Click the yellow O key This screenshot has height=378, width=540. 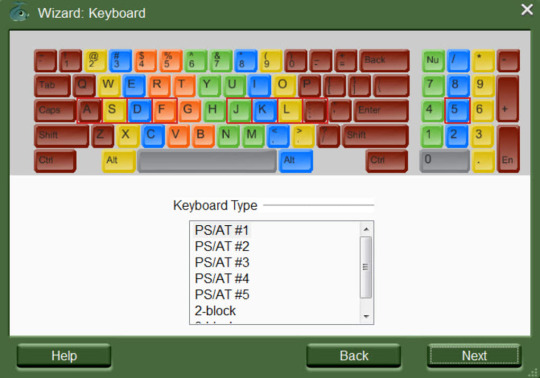[284, 85]
